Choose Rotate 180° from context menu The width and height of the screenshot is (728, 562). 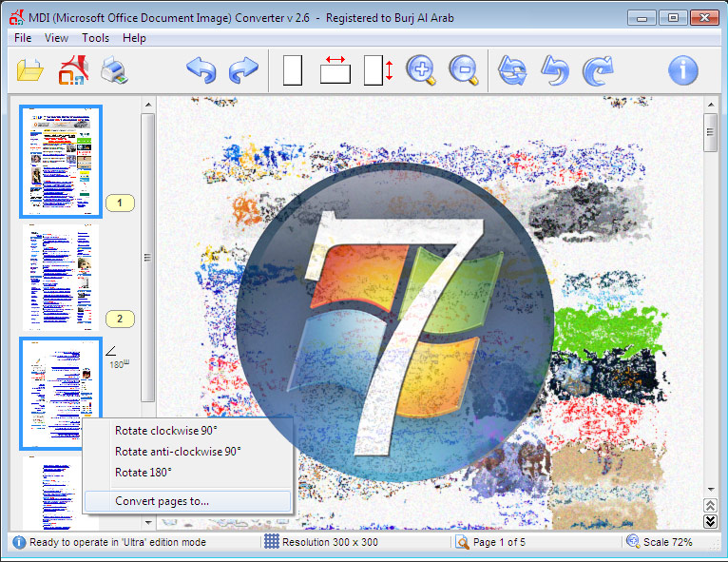[x=188, y=473]
